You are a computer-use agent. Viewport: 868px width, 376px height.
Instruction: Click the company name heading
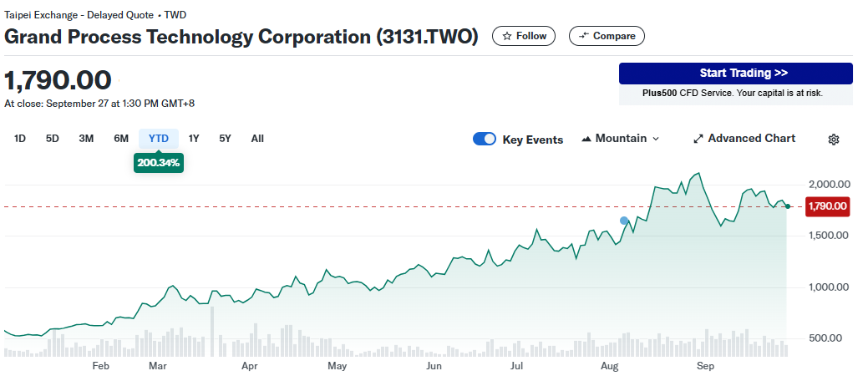241,37
